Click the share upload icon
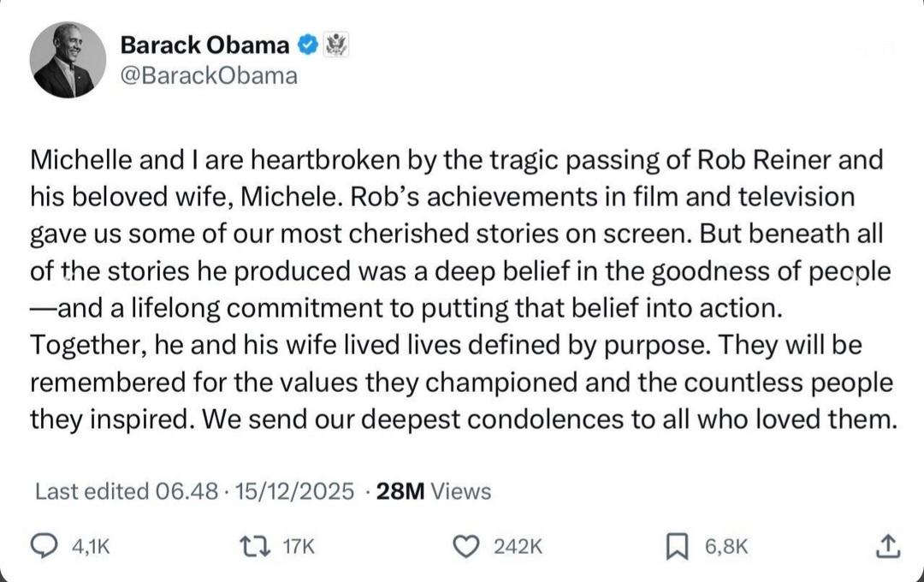This screenshot has height=582, width=924. [888, 545]
